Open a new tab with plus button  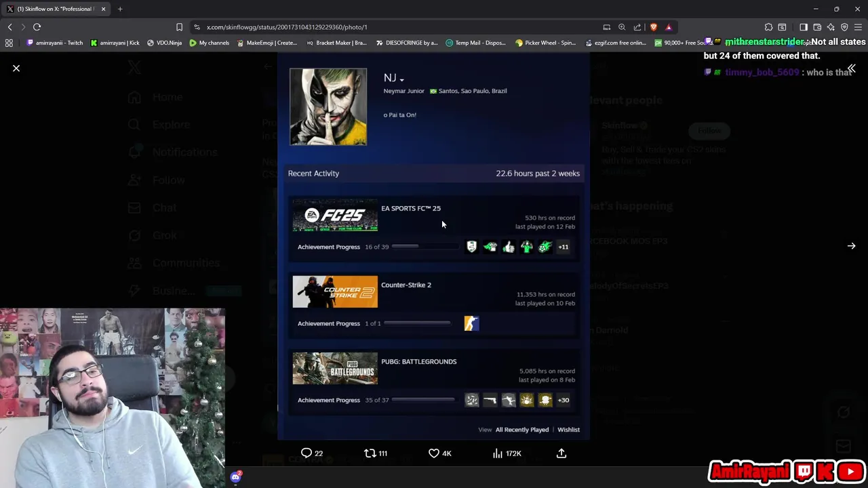120,9
